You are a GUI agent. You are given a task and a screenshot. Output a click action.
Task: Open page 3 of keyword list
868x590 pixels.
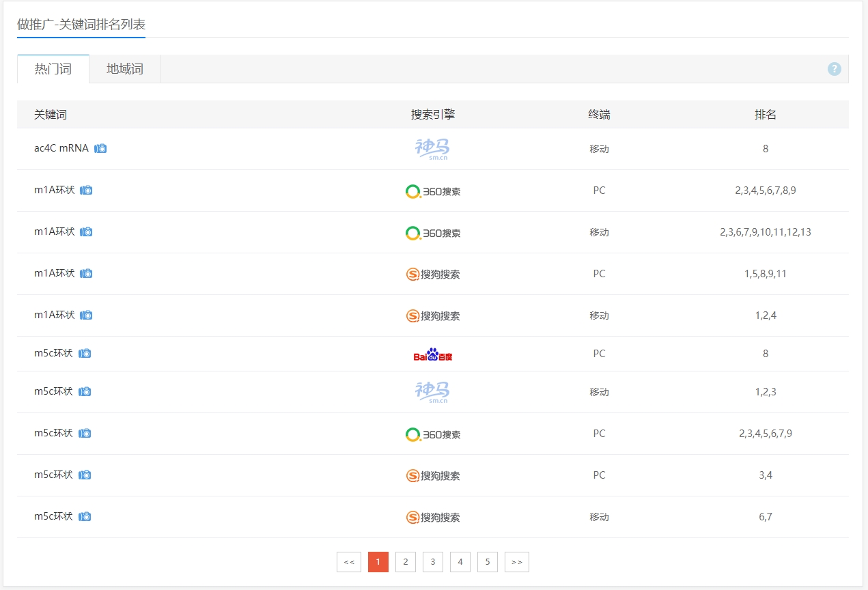click(433, 562)
